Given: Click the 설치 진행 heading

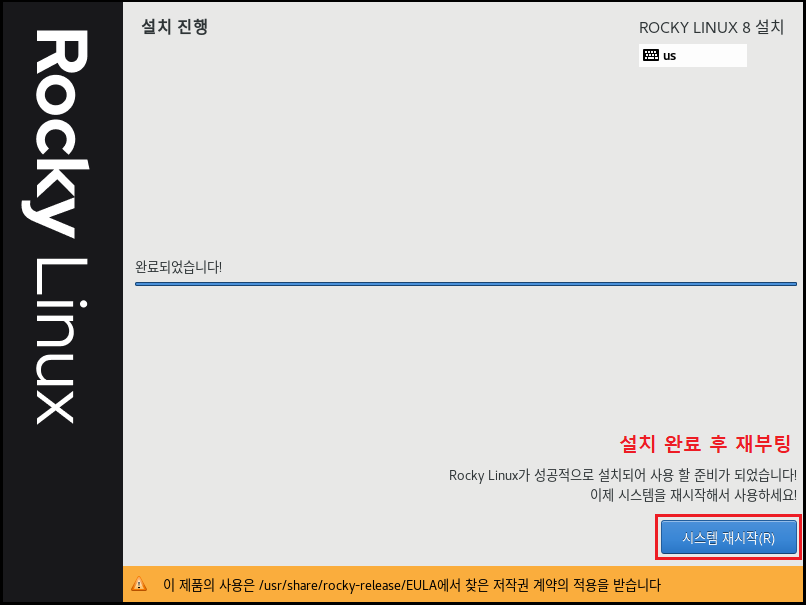Looking at the screenshot, I should (x=175, y=27).
